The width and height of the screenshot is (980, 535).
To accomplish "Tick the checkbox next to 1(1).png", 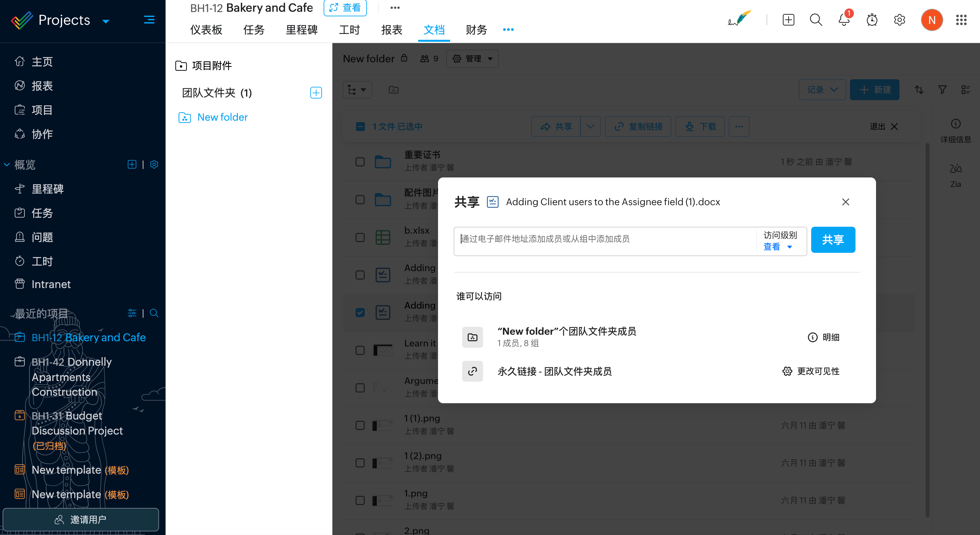I will coord(360,425).
